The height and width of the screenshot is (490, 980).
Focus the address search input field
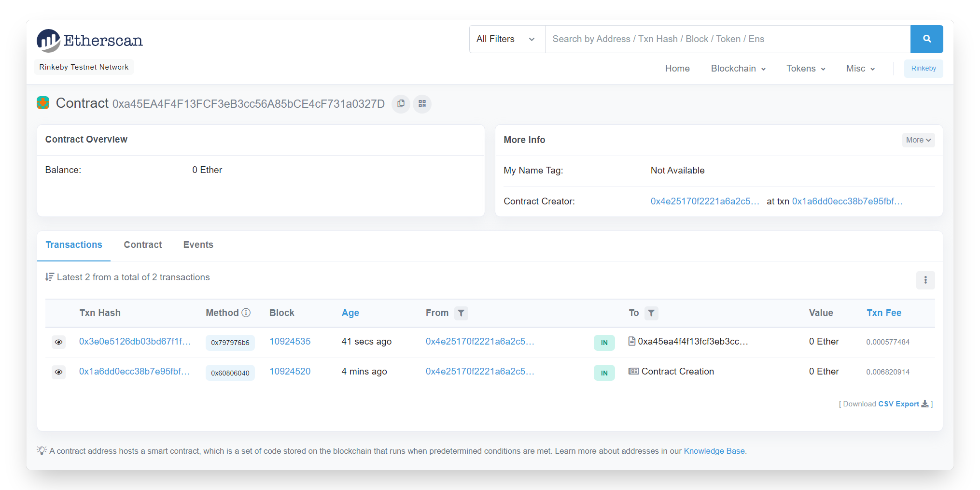(728, 39)
